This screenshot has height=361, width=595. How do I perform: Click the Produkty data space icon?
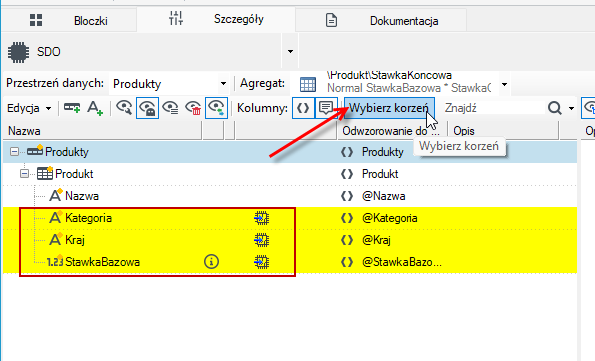[35, 151]
